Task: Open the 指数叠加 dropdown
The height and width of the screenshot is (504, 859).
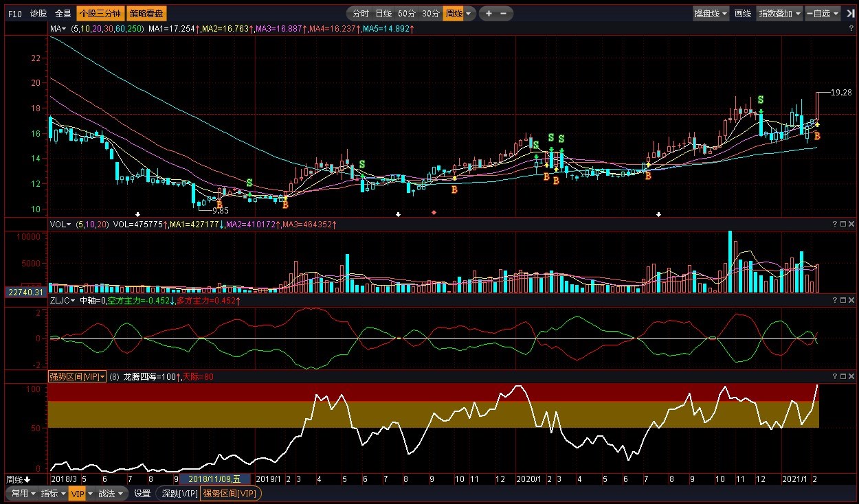Action: pos(779,13)
